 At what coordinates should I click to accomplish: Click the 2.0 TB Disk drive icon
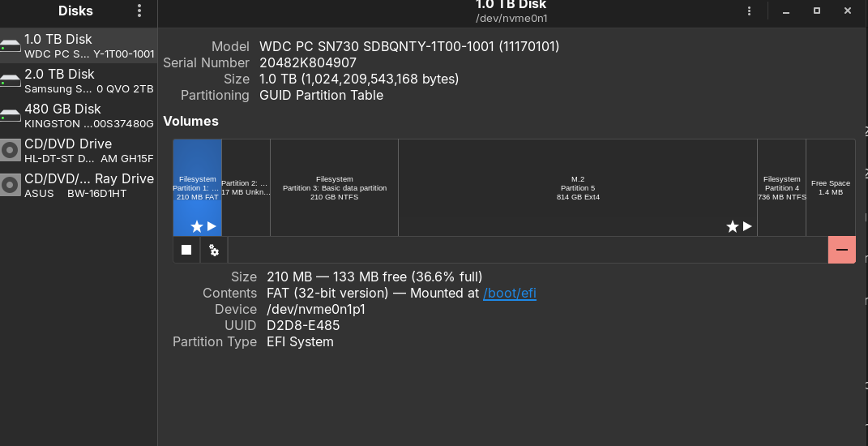11,81
